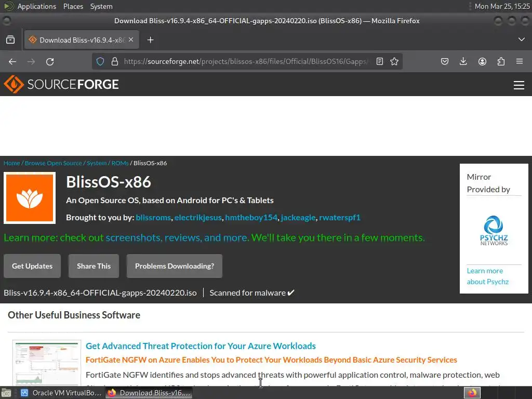Open the System menu
This screenshot has height=399, width=532.
(101, 6)
